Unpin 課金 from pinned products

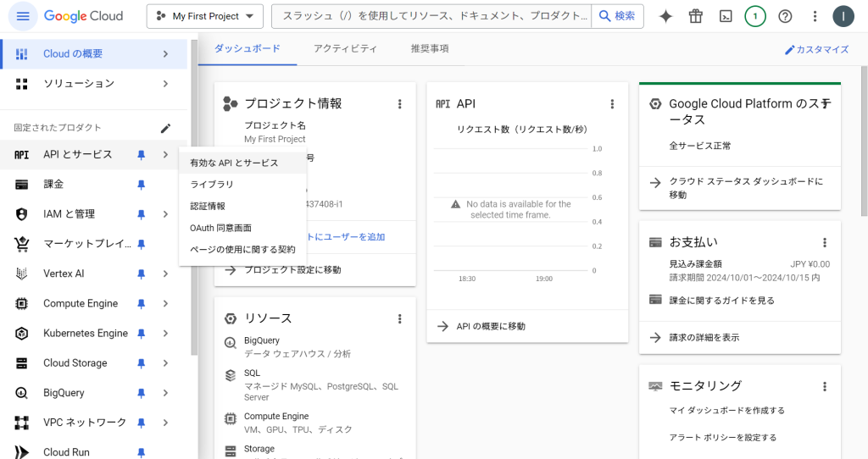coord(142,185)
